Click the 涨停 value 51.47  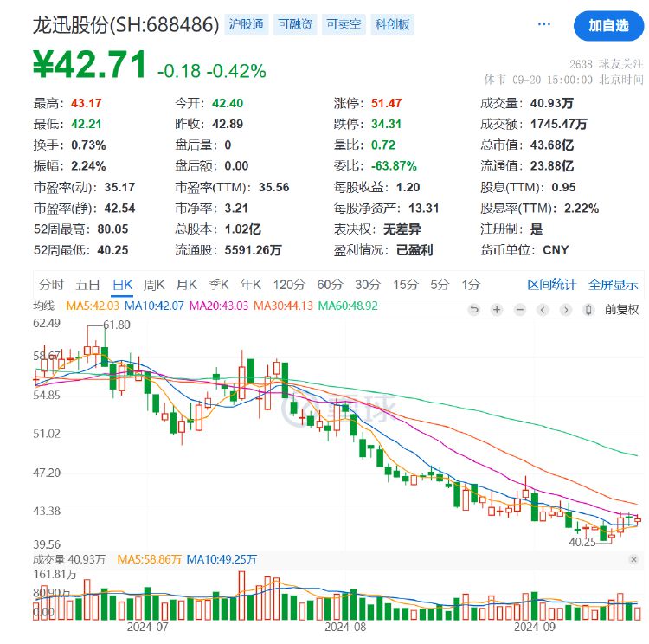click(x=386, y=103)
